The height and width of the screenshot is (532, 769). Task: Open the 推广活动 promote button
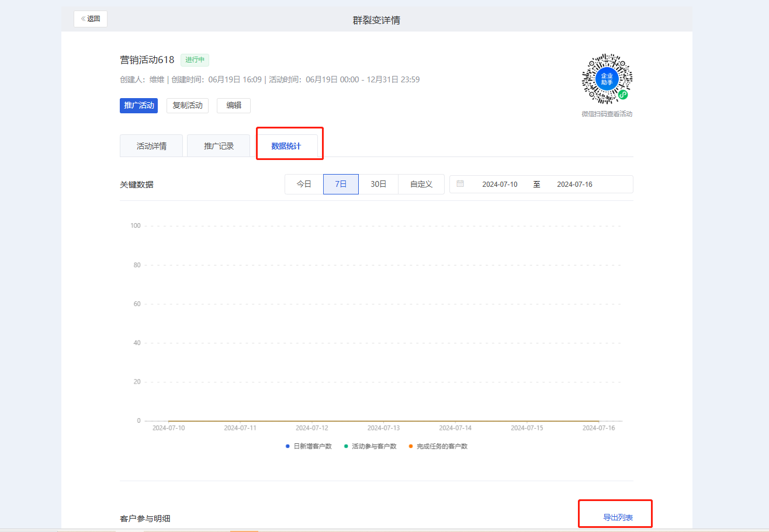coord(139,106)
